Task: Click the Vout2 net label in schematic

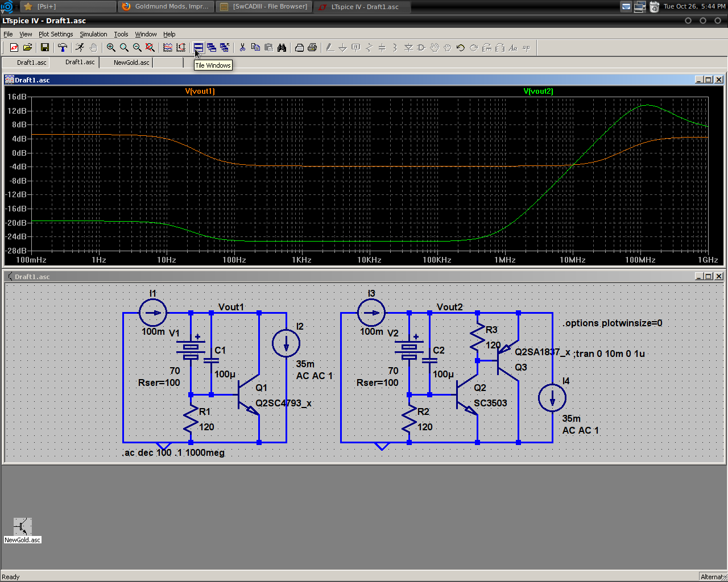Action: 450,307
